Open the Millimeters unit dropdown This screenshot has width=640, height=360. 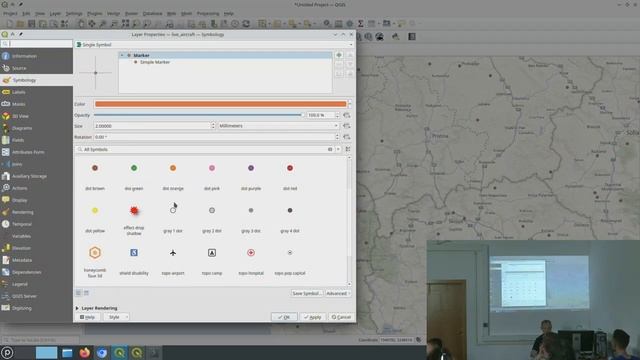coord(278,126)
